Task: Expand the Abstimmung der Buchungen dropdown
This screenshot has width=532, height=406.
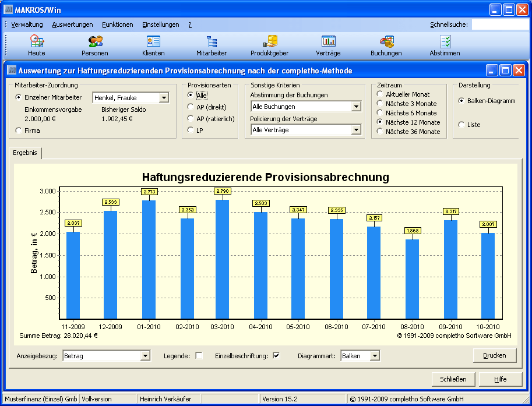Action: (x=356, y=107)
